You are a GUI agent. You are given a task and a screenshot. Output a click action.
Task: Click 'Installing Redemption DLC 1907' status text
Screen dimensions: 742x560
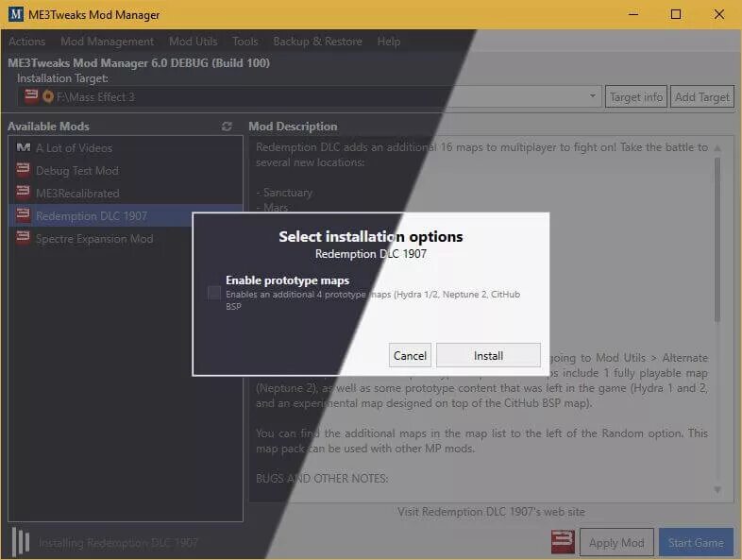tap(118, 542)
